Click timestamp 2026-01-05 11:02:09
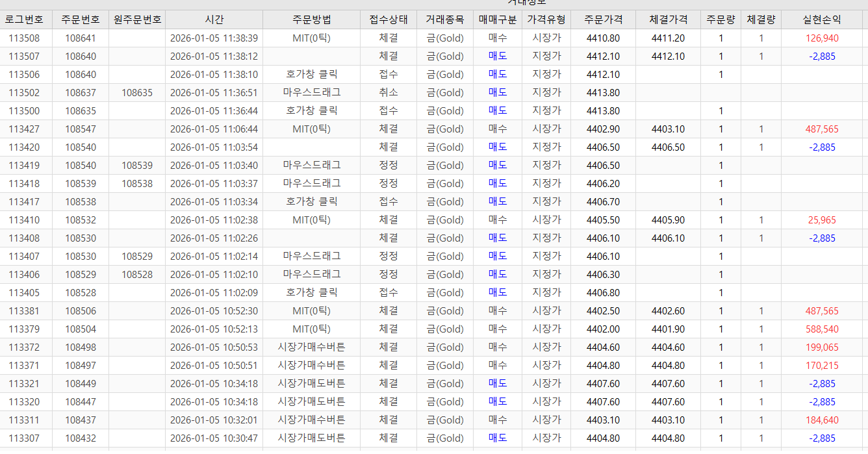 [214, 293]
